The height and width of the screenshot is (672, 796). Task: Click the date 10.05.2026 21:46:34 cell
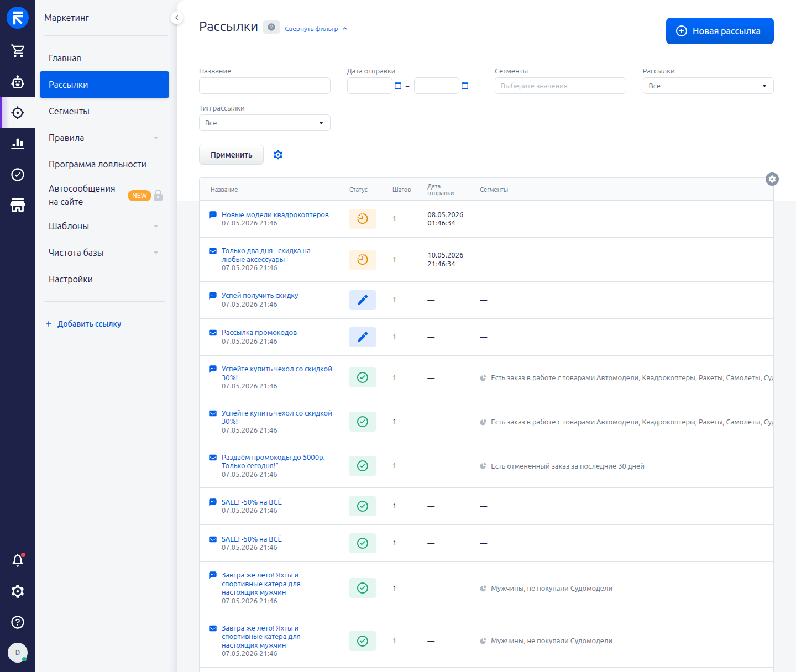coord(446,260)
